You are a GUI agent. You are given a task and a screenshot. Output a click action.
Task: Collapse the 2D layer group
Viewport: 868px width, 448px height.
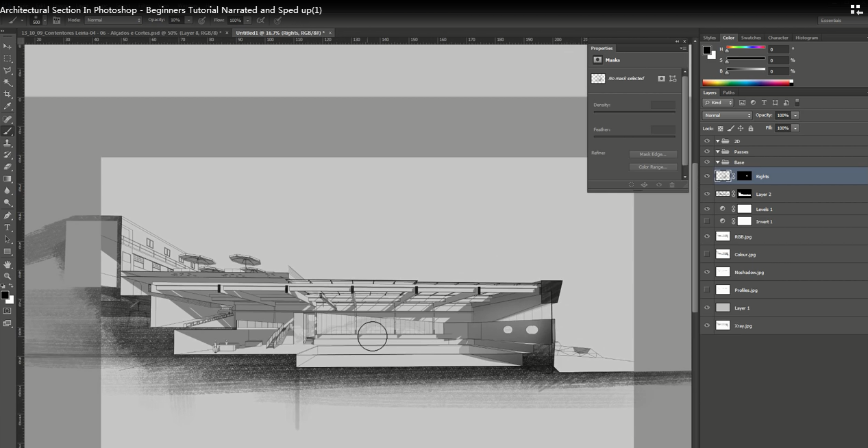(718, 141)
